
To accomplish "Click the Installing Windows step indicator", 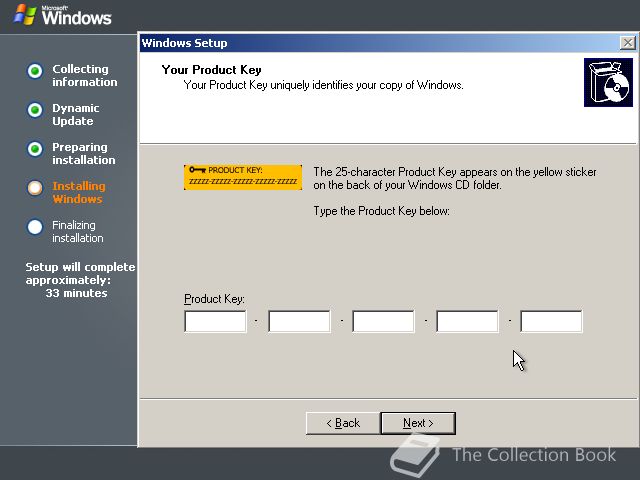I will click(35, 188).
